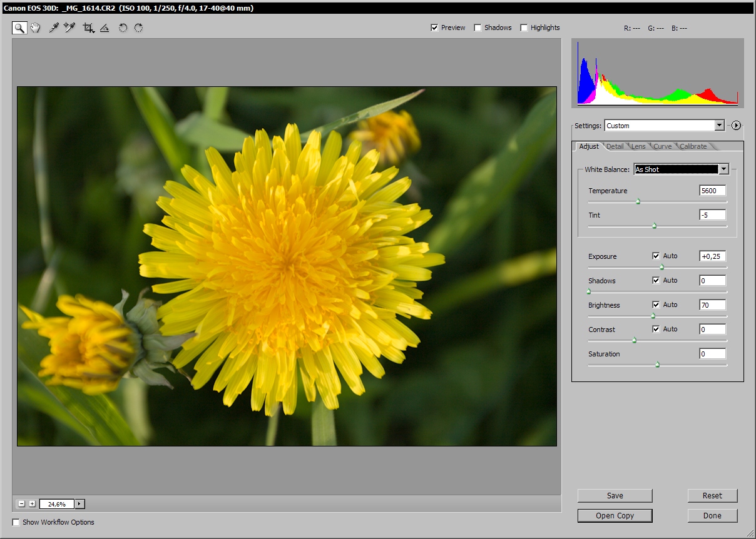Select the Zoom tool
This screenshot has width=756, height=539.
19,28
